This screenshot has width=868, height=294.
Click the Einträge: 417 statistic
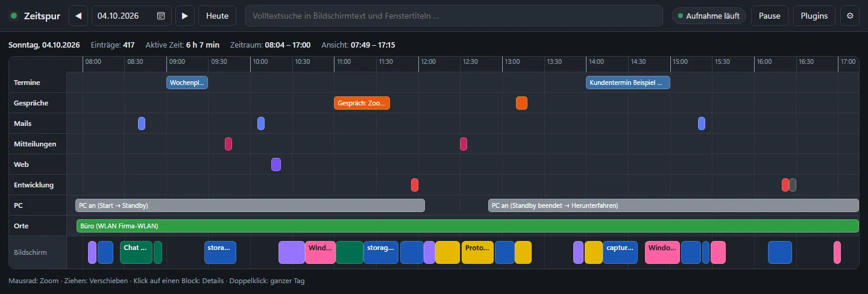click(113, 45)
